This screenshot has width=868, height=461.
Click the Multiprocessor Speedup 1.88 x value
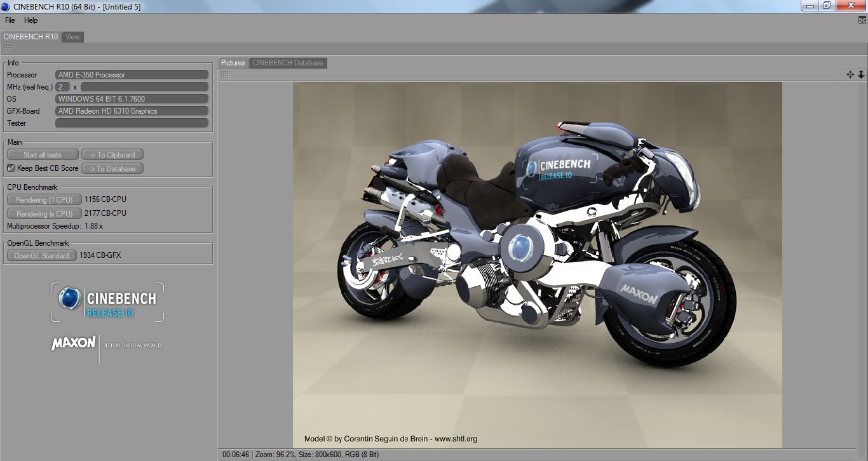(94, 226)
